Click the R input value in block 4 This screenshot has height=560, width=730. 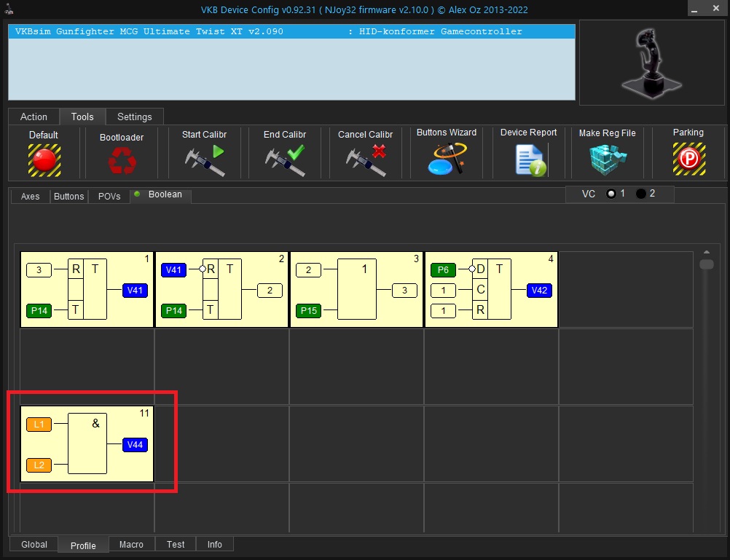[443, 310]
